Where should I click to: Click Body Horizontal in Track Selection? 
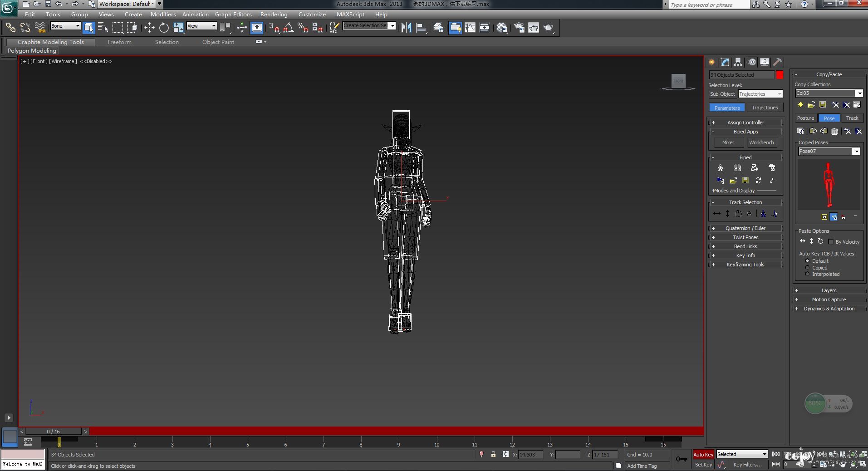coord(717,213)
